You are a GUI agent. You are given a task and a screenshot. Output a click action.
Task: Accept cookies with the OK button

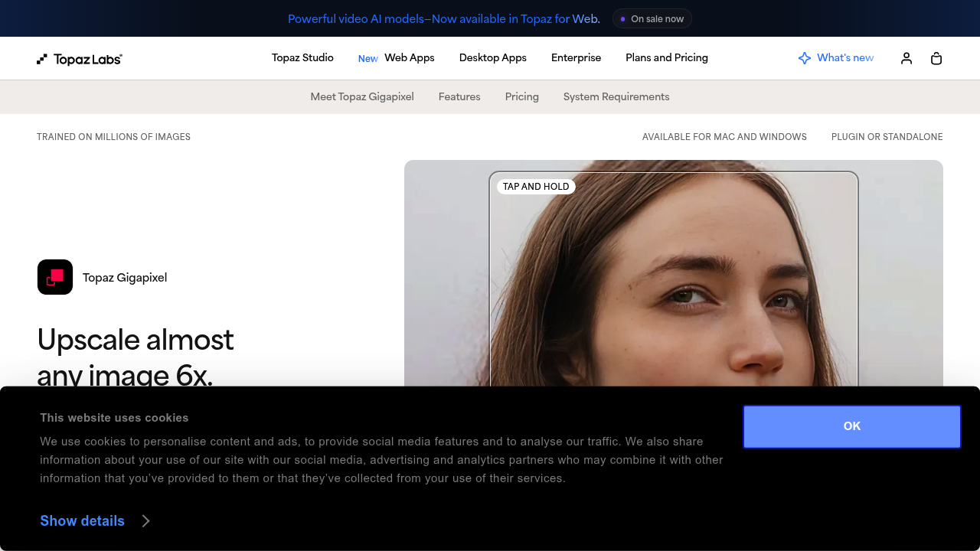pyautogui.click(x=852, y=426)
